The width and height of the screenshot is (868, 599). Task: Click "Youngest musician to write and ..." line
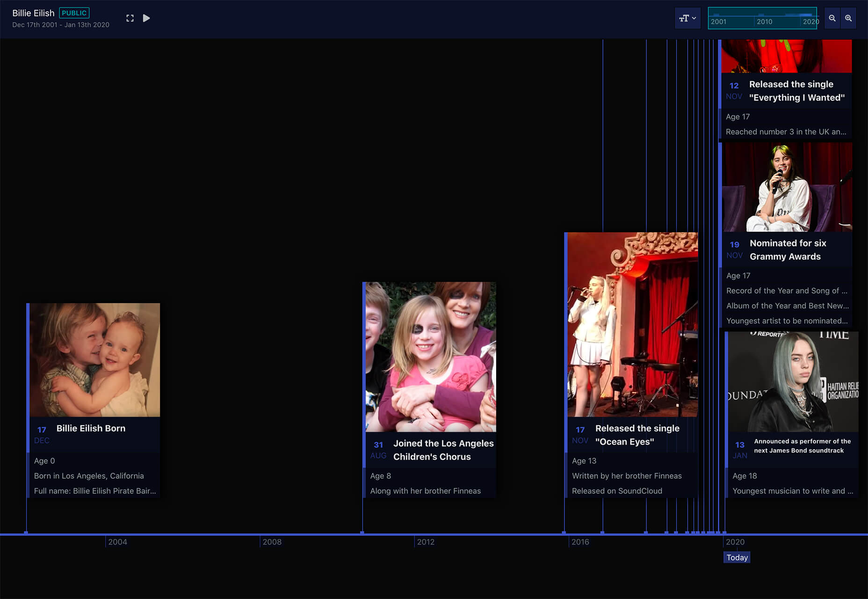tap(793, 491)
